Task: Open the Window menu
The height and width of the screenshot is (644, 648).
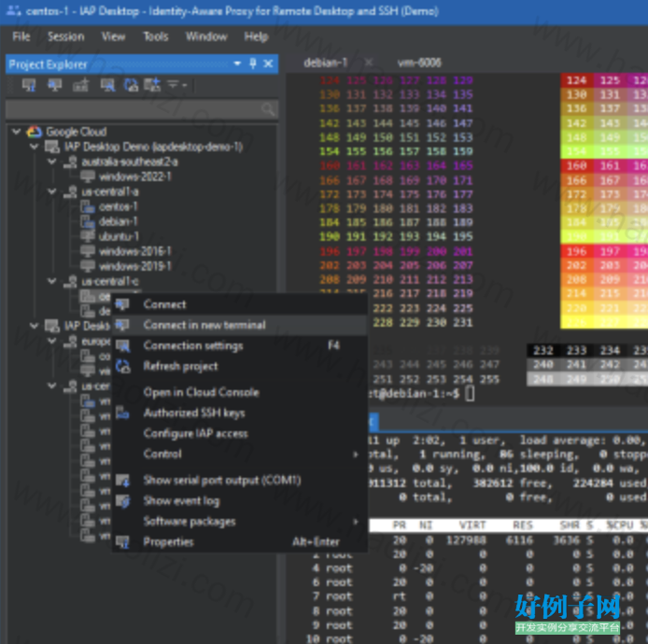Action: [x=206, y=36]
